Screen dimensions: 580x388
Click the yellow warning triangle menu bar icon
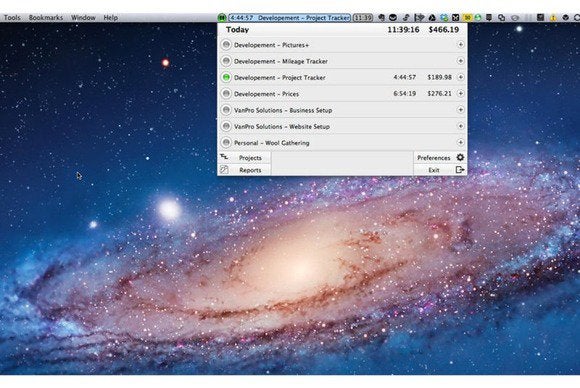click(553, 18)
